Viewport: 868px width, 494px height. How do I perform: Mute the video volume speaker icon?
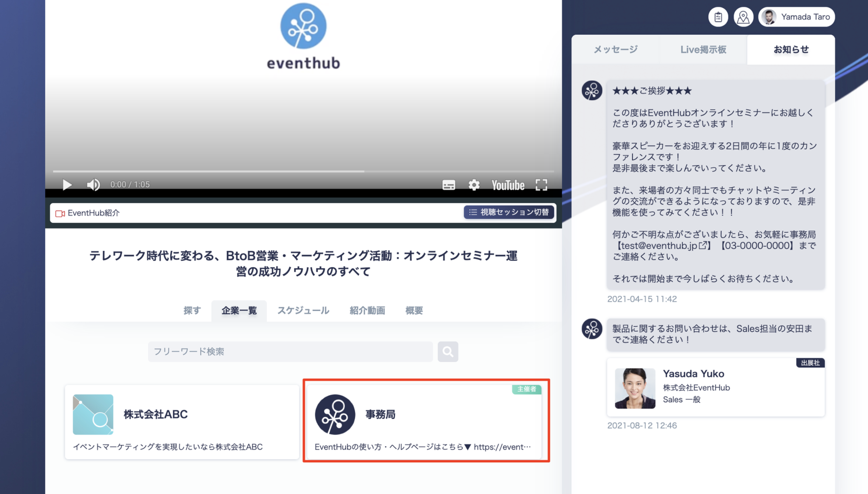93,185
